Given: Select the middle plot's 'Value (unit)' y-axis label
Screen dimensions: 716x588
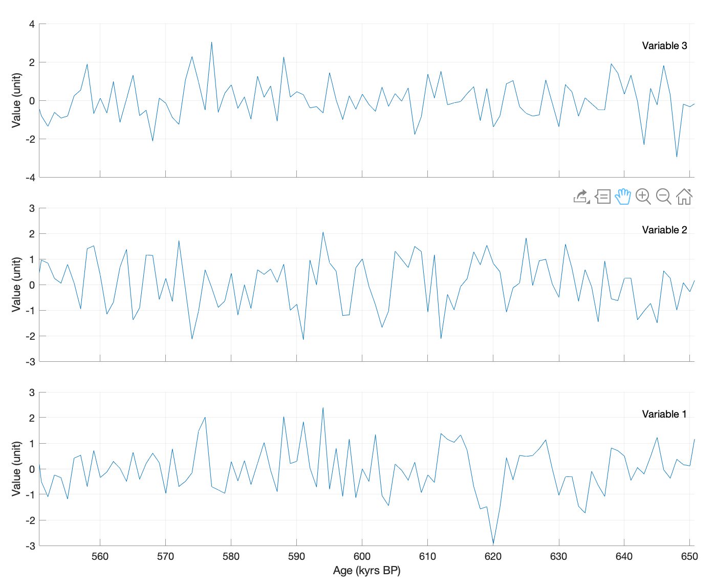Looking at the screenshot, I should tap(16, 285).
